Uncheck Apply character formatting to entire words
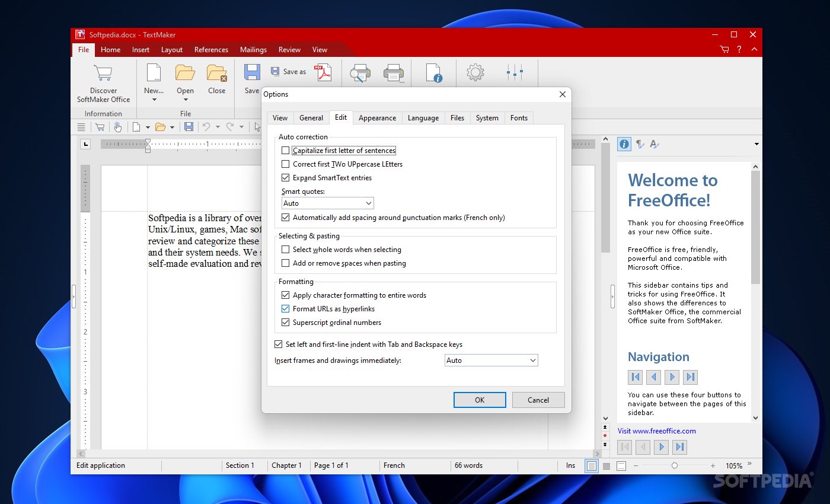Screen dimensions: 830x504 pyautogui.click(x=286, y=295)
